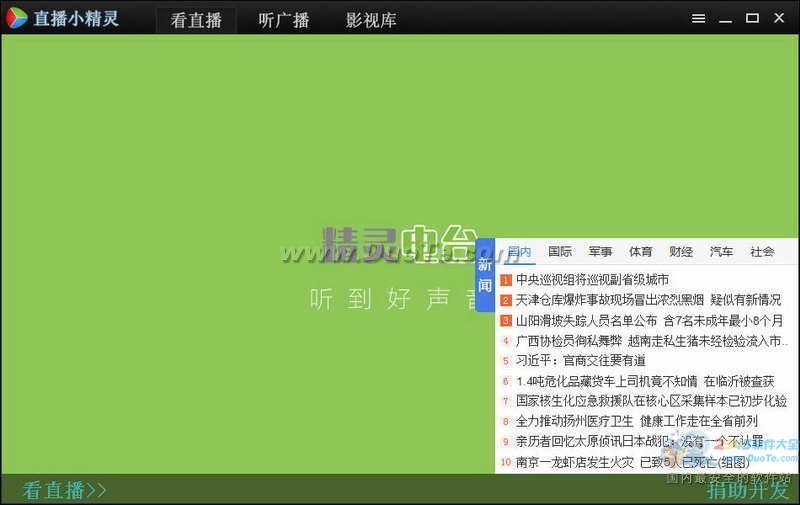Minimize the 直播小精灵 window
This screenshot has height=505, width=800.
click(726, 18)
